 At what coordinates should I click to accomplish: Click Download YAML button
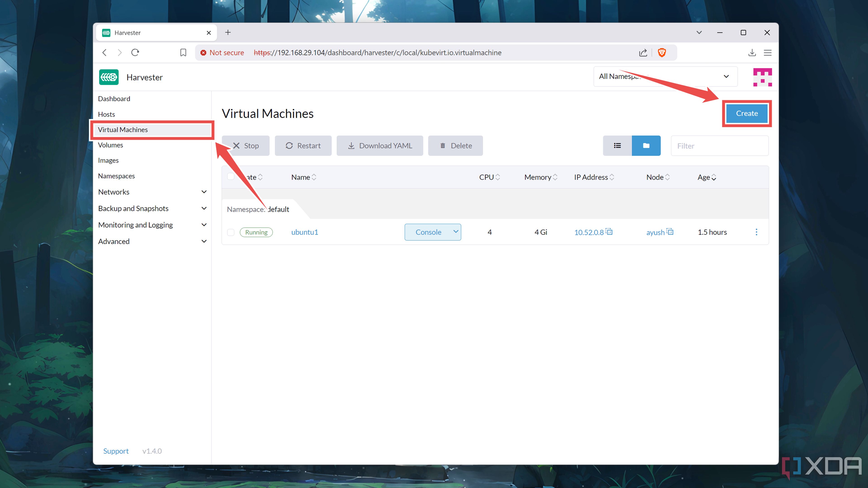point(380,145)
